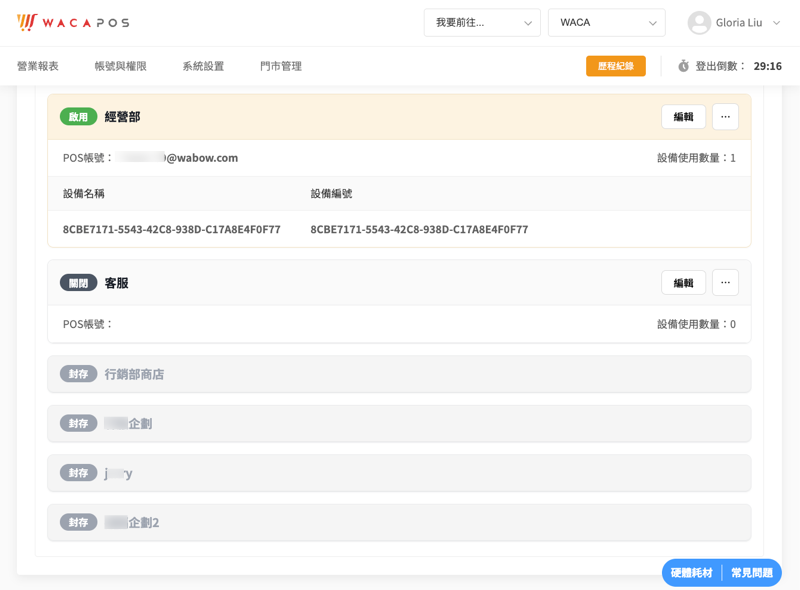The width and height of the screenshot is (800, 590).
Task: Click the 常見問題 button
Action: [752, 573]
